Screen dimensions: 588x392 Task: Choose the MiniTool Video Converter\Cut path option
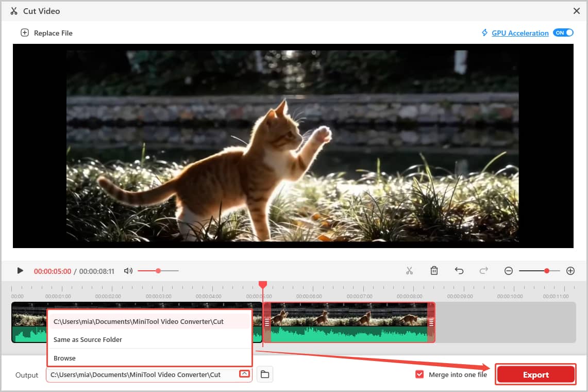pos(149,321)
